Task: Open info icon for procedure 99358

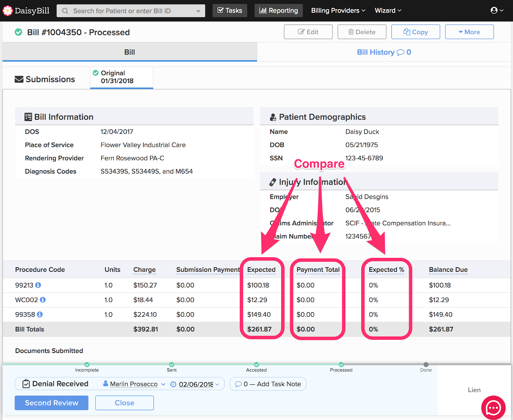Action: 40,314
